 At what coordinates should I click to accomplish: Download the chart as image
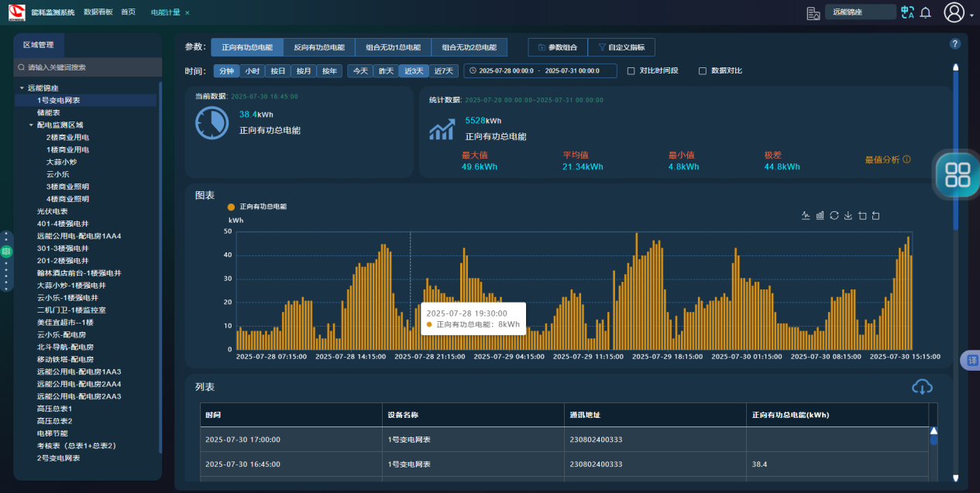pyautogui.click(x=848, y=215)
